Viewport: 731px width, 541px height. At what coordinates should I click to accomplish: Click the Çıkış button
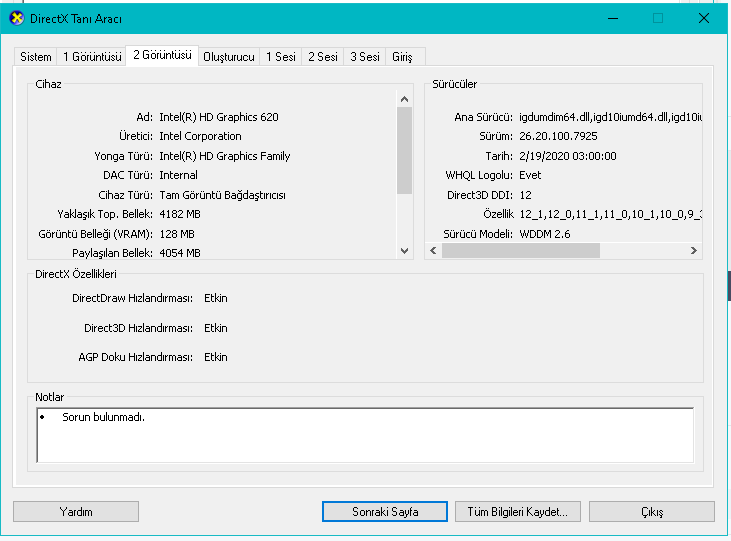click(x=652, y=512)
